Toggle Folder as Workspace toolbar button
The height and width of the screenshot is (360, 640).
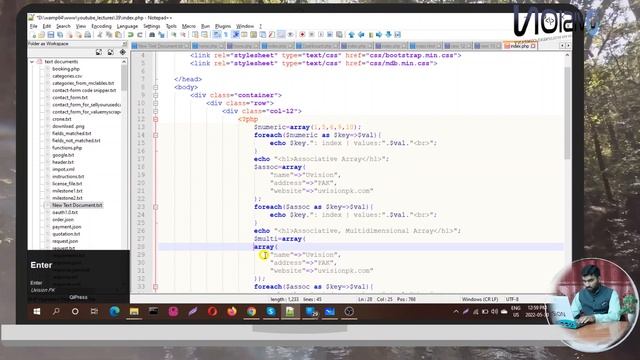click(x=280, y=35)
